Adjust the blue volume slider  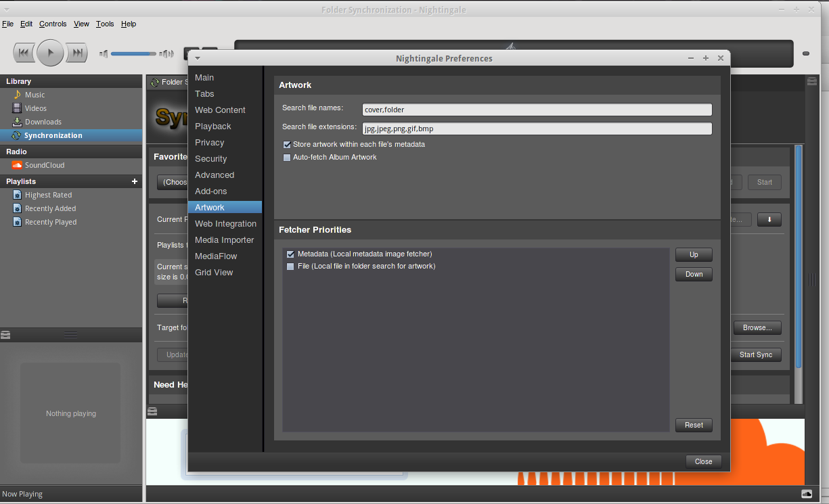pos(133,53)
